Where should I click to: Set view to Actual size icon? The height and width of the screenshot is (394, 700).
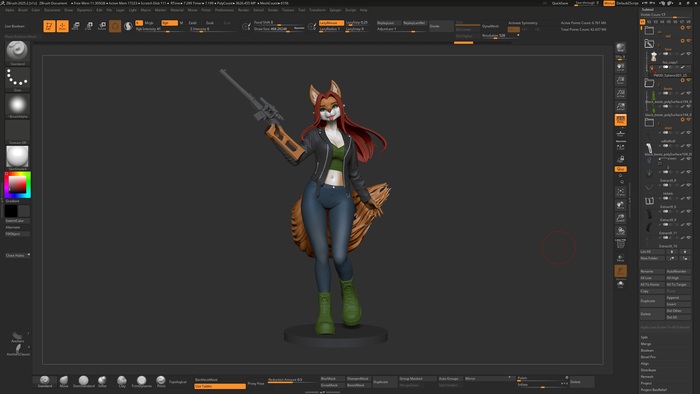tap(621, 93)
